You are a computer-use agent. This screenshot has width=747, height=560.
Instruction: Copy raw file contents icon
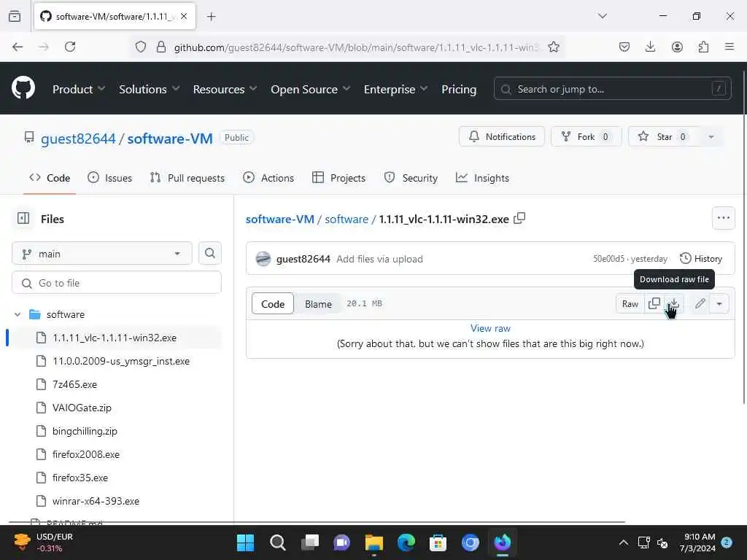(654, 304)
